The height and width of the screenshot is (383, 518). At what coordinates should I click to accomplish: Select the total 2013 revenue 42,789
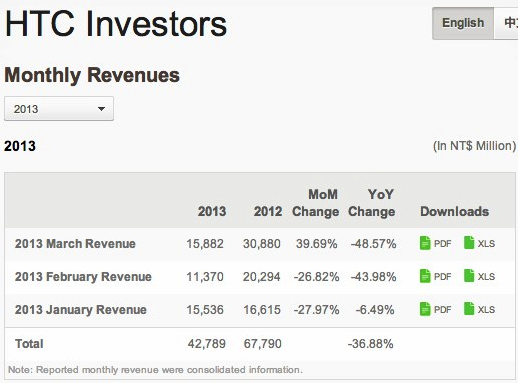tap(207, 344)
